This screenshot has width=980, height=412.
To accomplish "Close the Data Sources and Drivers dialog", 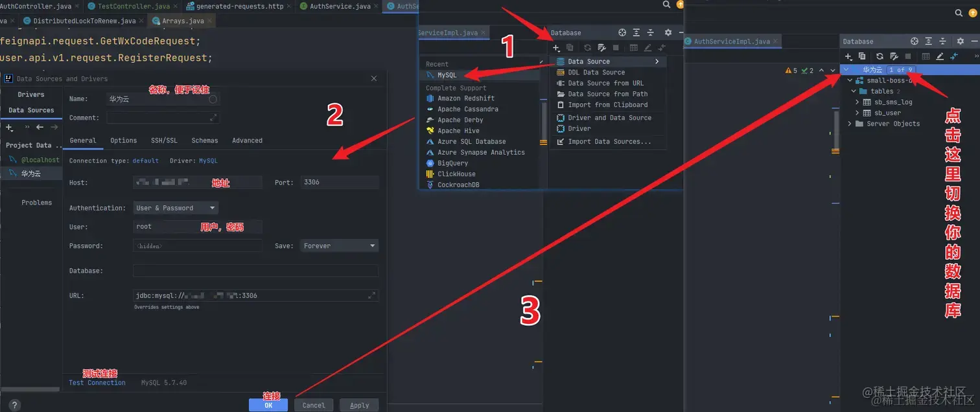I will (x=374, y=78).
